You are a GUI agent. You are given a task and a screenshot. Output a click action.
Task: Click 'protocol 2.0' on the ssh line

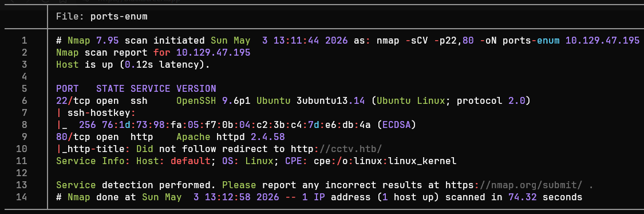point(491,100)
